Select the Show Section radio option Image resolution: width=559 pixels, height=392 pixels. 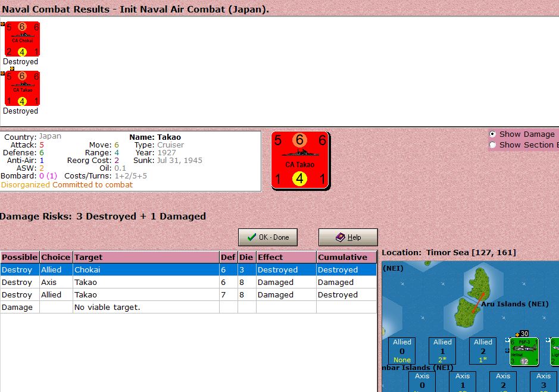pyautogui.click(x=493, y=145)
